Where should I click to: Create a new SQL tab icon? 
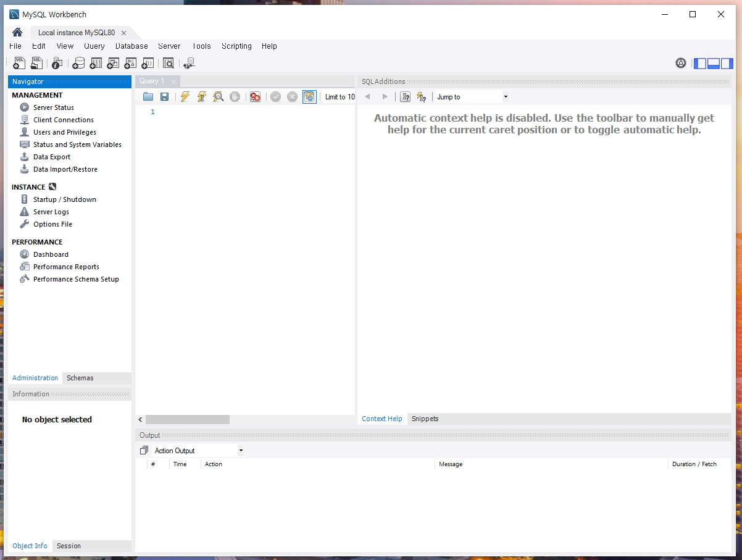pos(19,62)
